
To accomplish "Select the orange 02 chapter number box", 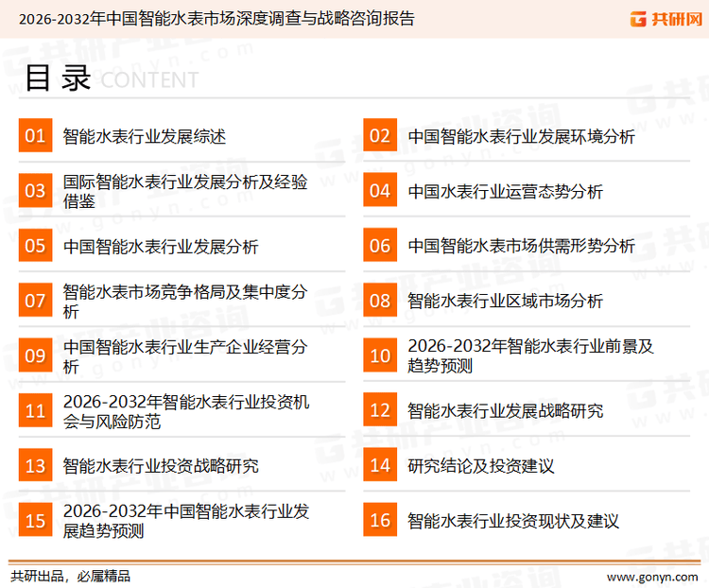I will 380,136.
